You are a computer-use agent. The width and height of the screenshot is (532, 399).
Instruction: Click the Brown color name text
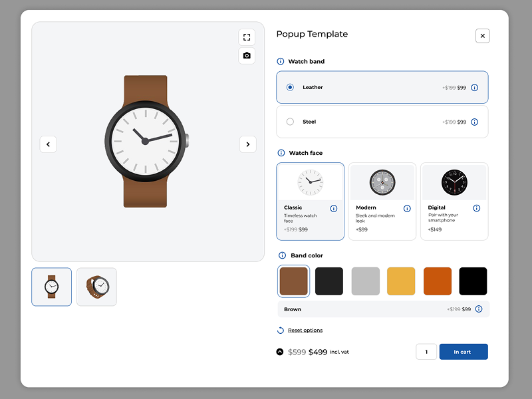pyautogui.click(x=293, y=309)
